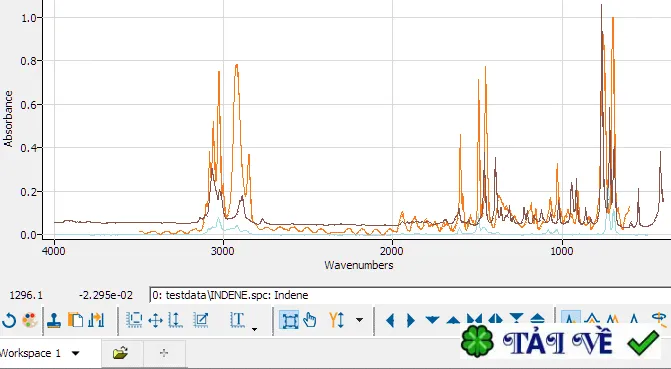Click the 2000 tick label on x-axis
Screen dimensions: 671x369
click(x=392, y=250)
